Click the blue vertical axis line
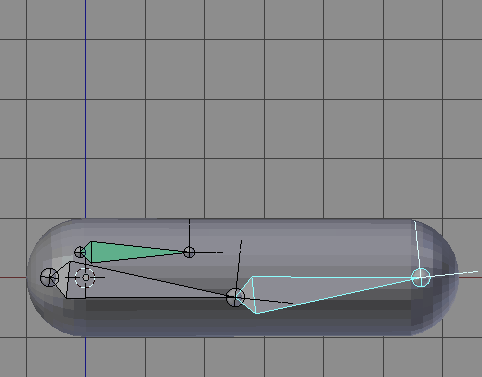Image resolution: width=482 pixels, height=377 pixels. (85, 110)
